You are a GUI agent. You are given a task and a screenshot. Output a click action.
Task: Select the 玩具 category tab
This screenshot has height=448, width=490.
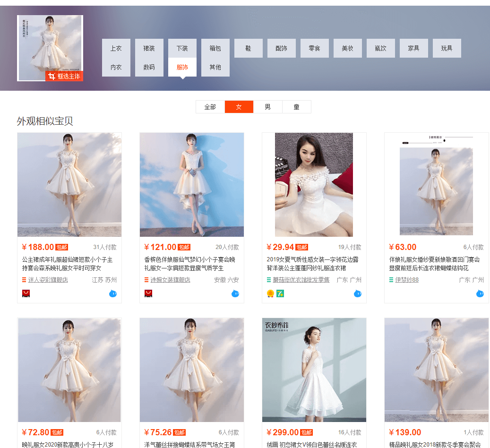[x=447, y=48]
